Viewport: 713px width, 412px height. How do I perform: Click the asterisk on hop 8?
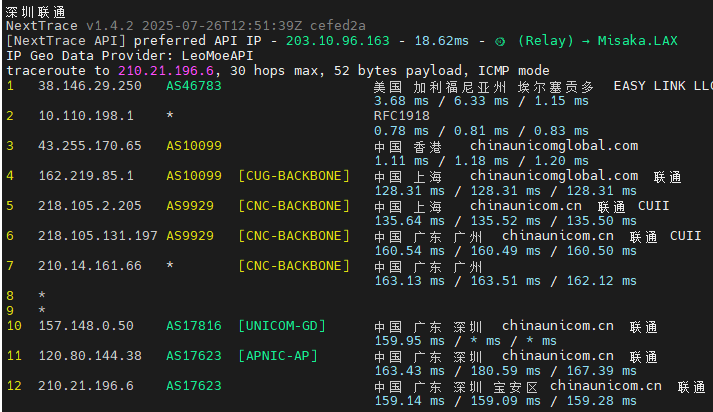pyautogui.click(x=42, y=296)
